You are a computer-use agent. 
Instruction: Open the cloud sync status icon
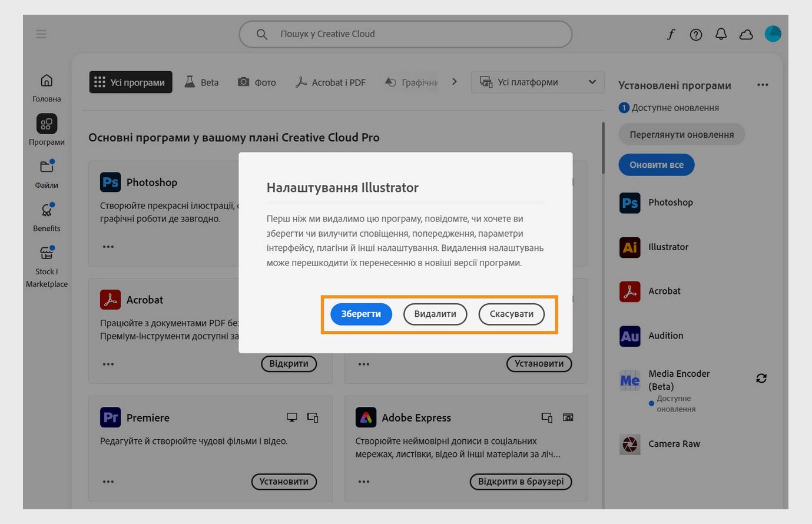pos(746,35)
